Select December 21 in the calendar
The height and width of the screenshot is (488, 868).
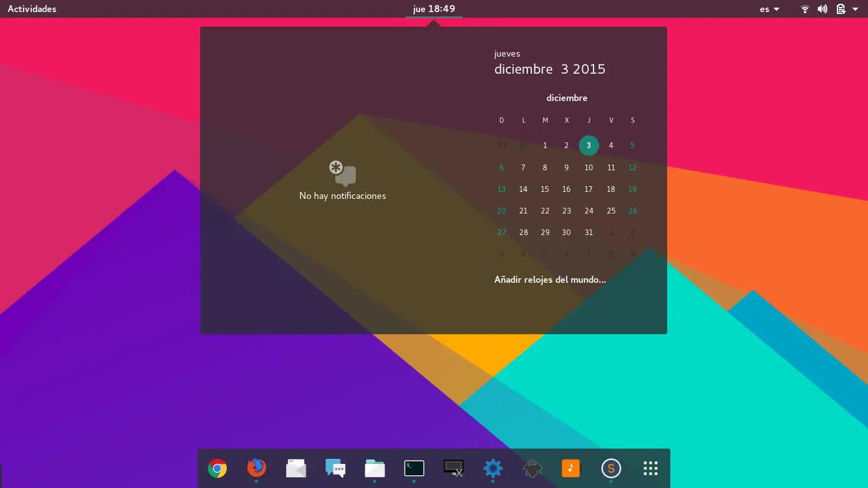(523, 211)
